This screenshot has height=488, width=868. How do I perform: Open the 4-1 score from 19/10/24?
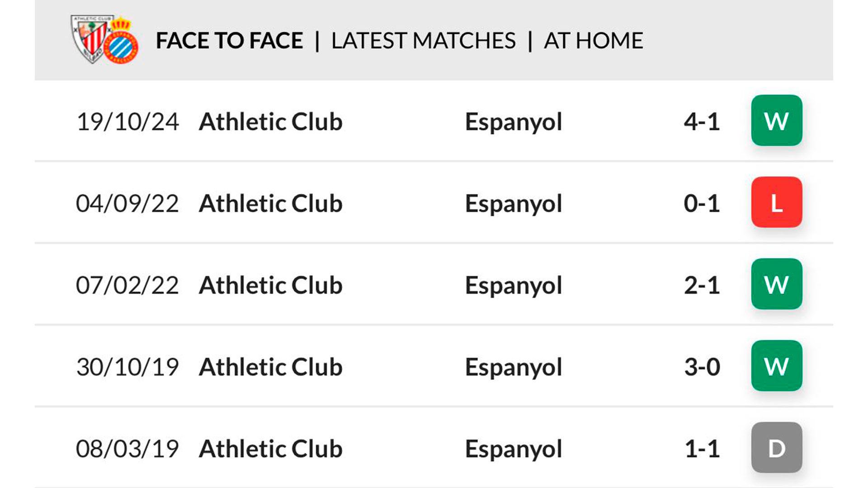[x=702, y=122]
